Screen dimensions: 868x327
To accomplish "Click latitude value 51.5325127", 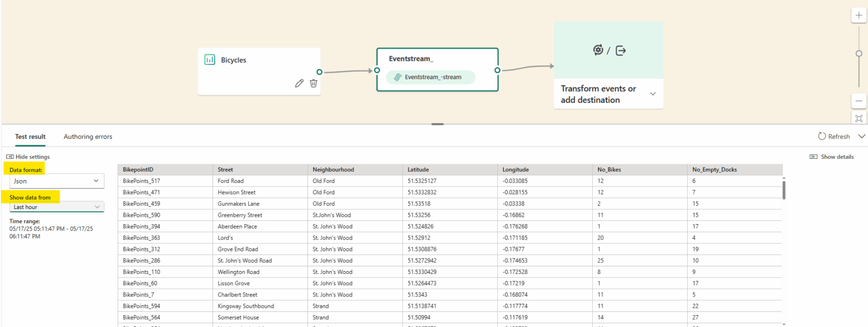I will pyautogui.click(x=450, y=181).
